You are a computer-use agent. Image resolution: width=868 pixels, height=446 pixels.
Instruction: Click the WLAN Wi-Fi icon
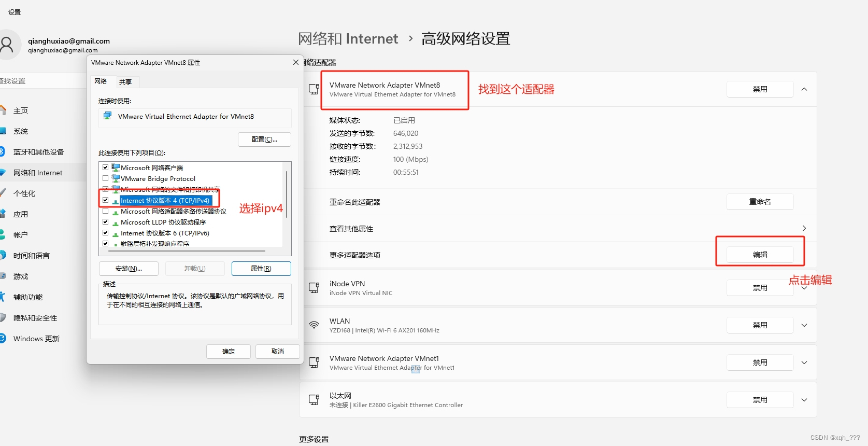tap(314, 325)
